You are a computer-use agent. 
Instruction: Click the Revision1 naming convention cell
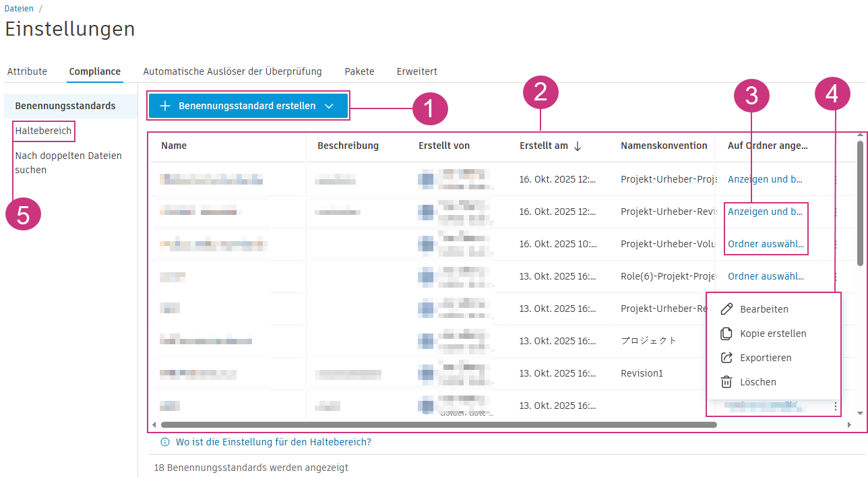tap(642, 373)
